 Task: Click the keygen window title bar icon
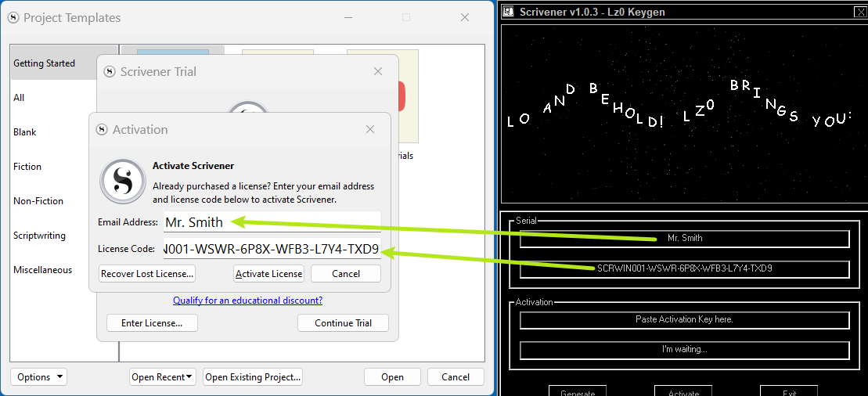point(510,12)
